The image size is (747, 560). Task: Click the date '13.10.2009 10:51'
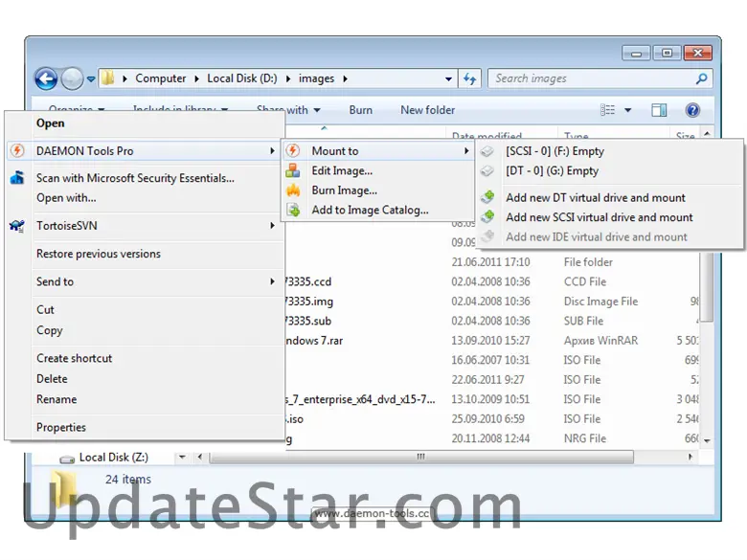[x=490, y=399]
